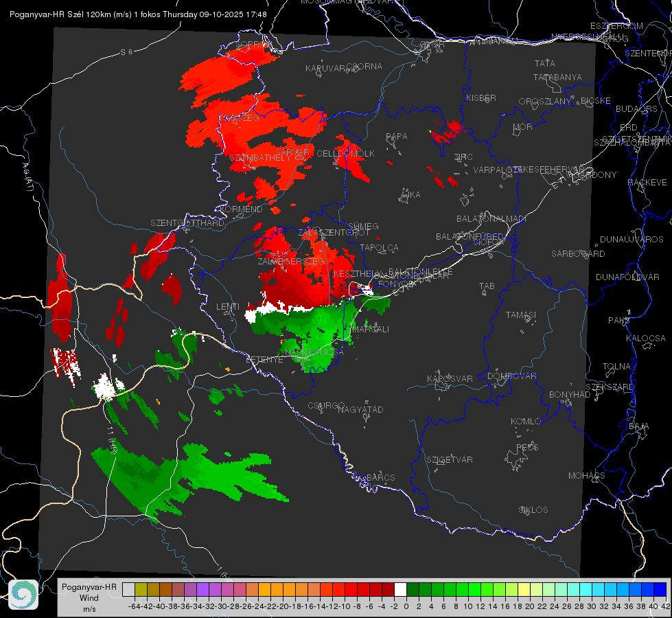This screenshot has width=672, height=618.
Task: Select the KAPOSVAR label
Action: [x=450, y=378]
